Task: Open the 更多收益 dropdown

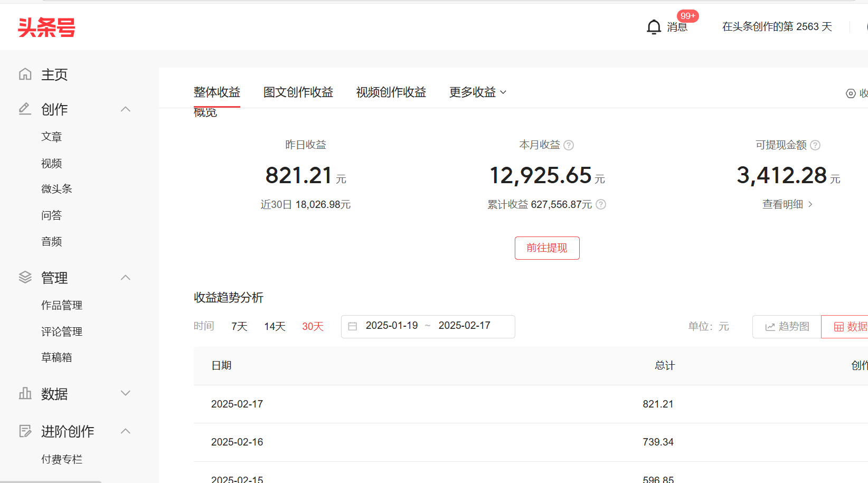Action: point(478,92)
